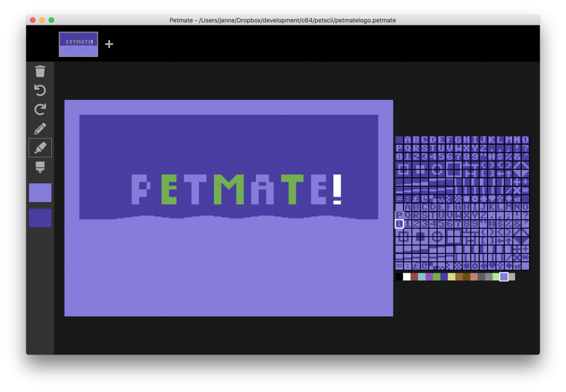Viewport: 566px width, 392px height.
Task: Choose letter 'M' in the upper dark charset
Action: coord(509,140)
